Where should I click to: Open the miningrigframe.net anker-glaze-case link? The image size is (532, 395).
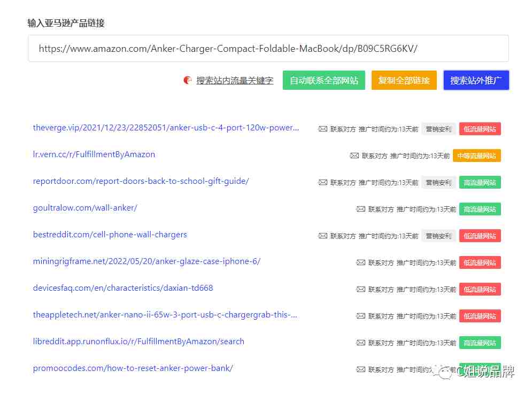click(147, 261)
